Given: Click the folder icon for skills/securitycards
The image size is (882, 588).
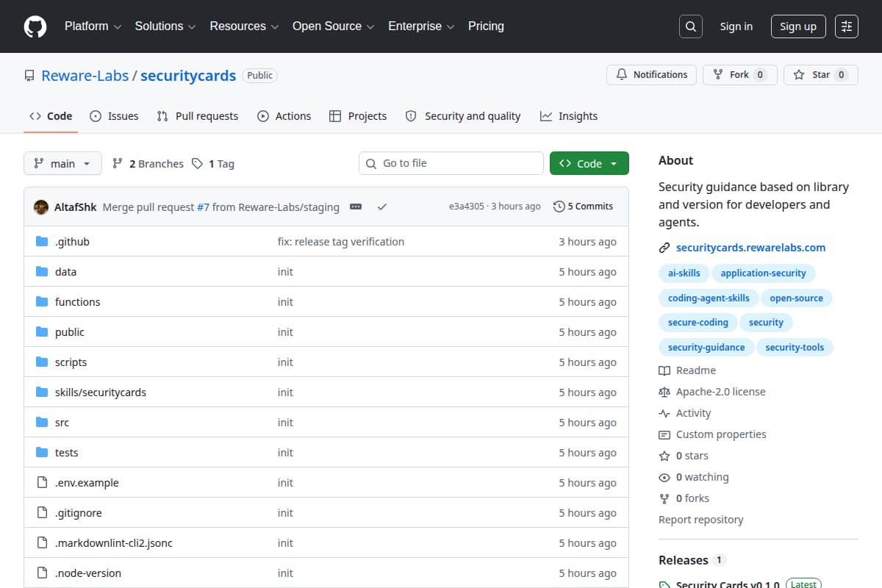Looking at the screenshot, I should (42, 392).
